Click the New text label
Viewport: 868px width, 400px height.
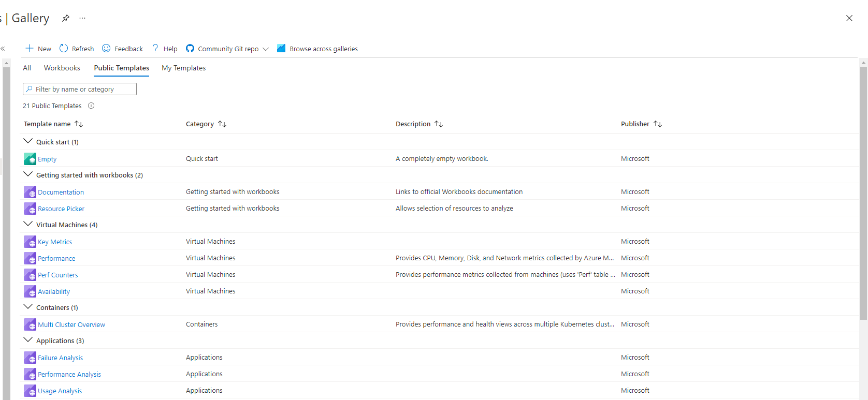point(45,49)
